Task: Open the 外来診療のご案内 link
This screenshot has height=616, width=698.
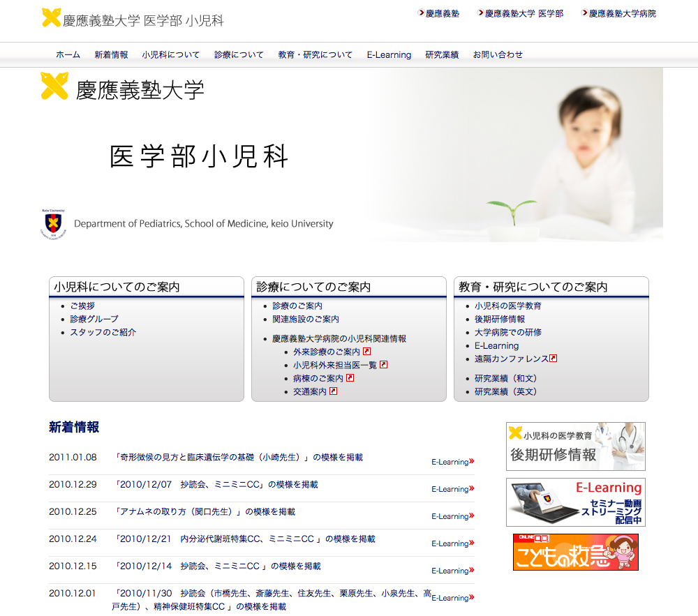Action: click(x=326, y=352)
